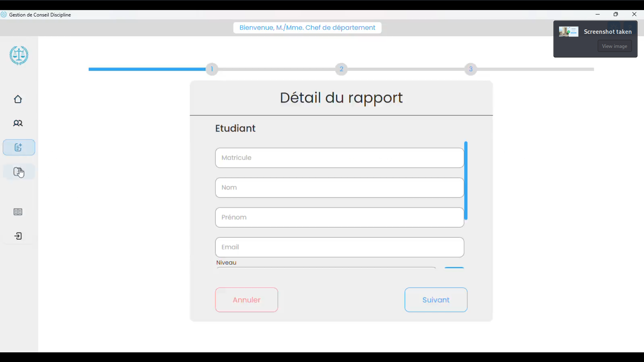Open the book-style list icon in sidebar
This screenshot has height=362, width=644.
[18, 212]
